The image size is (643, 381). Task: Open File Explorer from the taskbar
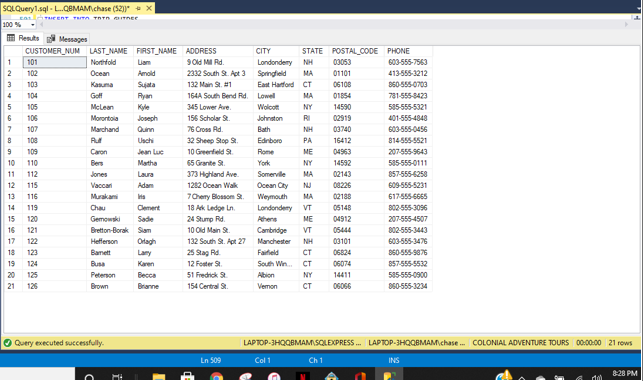click(x=159, y=376)
